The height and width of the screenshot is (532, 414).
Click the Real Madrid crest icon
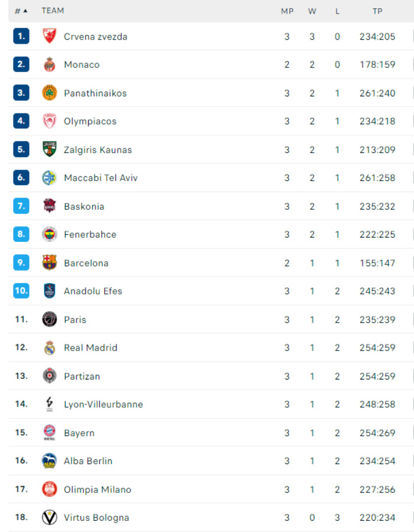point(50,348)
